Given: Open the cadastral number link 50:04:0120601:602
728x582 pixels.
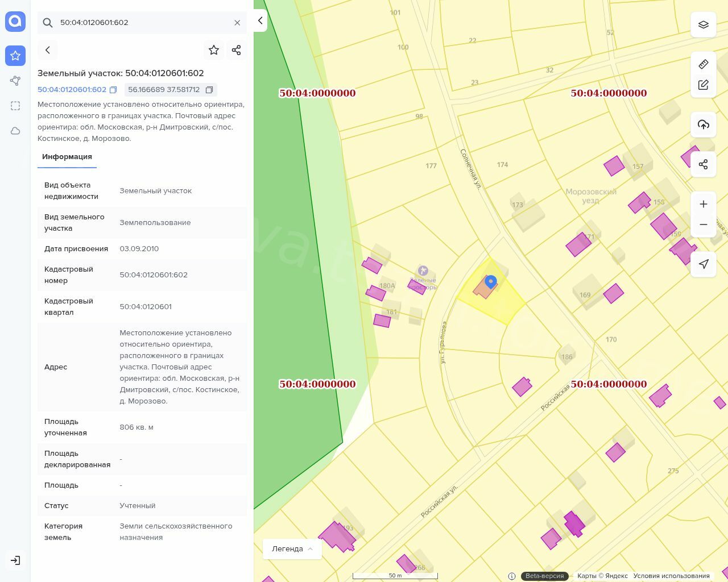Looking at the screenshot, I should click(72, 90).
